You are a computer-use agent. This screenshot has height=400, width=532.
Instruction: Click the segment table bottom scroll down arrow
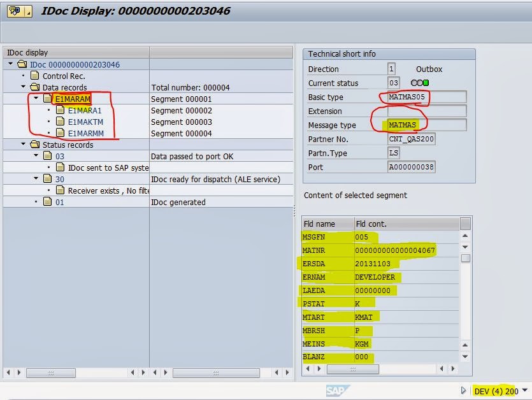465,357
